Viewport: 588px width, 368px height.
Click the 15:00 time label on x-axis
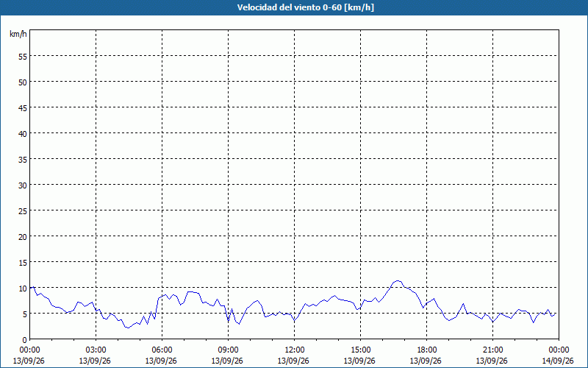[x=360, y=350]
